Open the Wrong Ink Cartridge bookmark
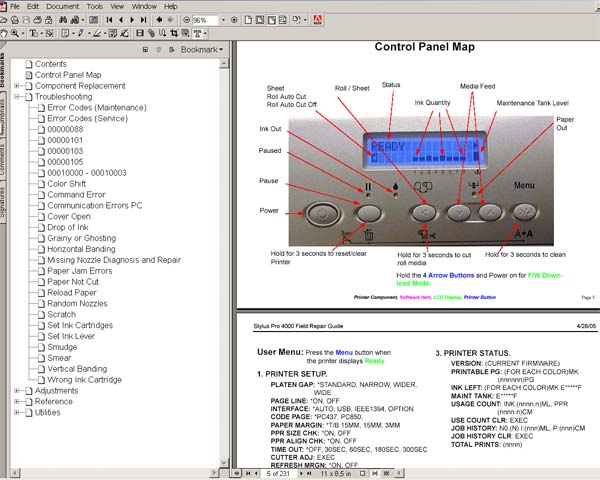This screenshot has width=600, height=480. 85,380
